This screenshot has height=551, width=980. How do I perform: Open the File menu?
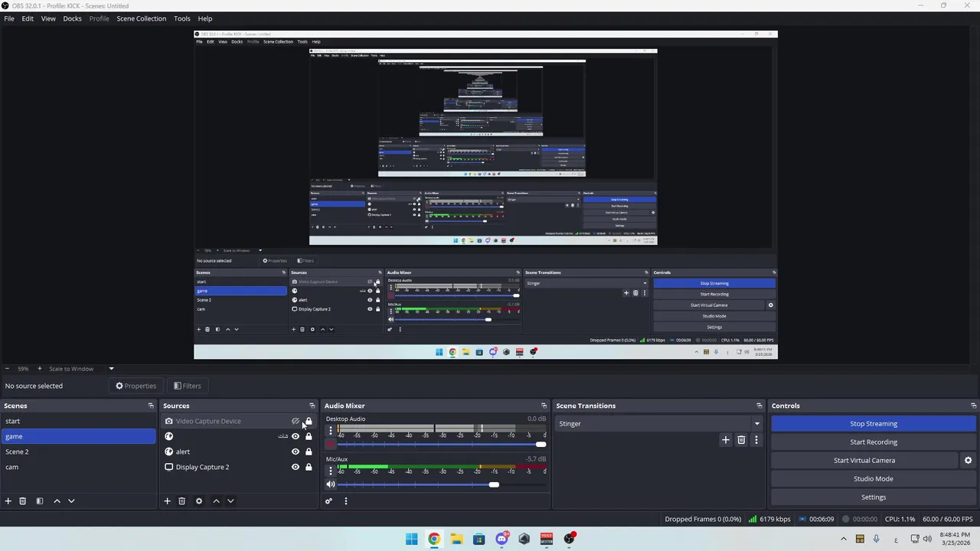coord(9,18)
